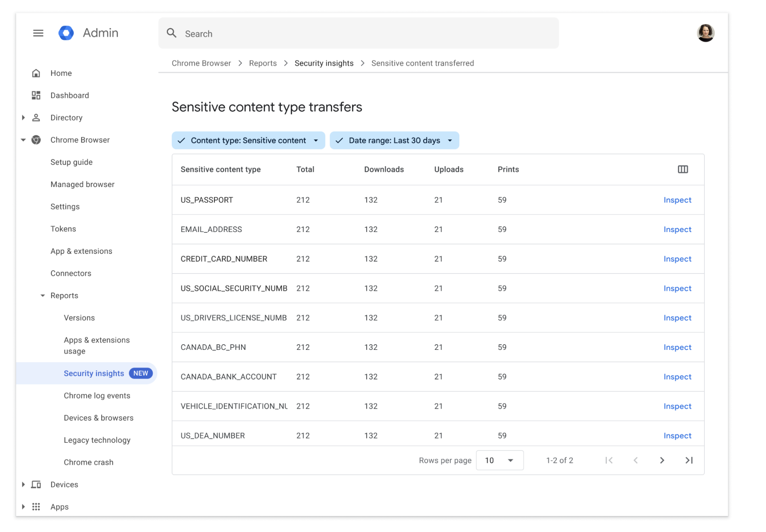
Task: Open Rows per page dropdown
Action: pos(500,460)
